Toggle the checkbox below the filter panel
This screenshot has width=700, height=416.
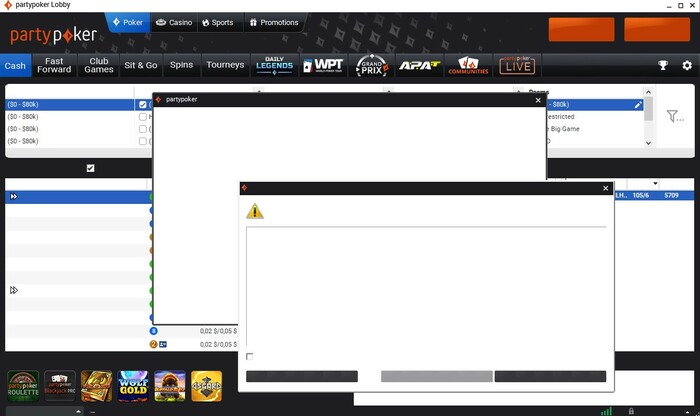pyautogui.click(x=90, y=168)
